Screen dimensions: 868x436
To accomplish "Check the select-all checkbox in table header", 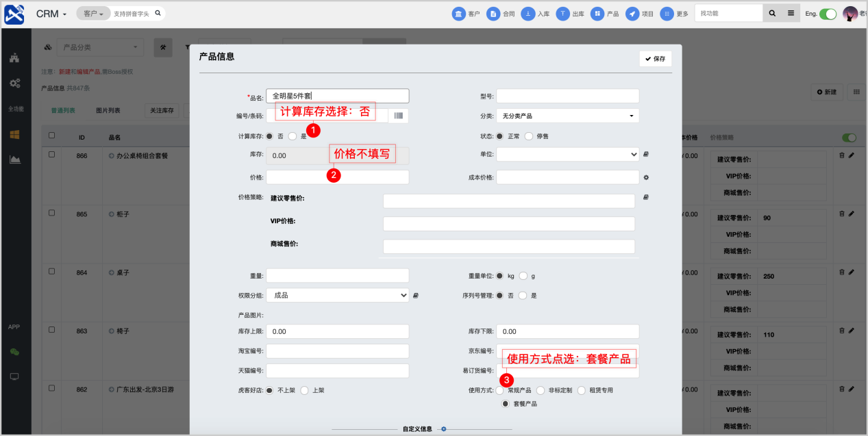I will point(51,135).
